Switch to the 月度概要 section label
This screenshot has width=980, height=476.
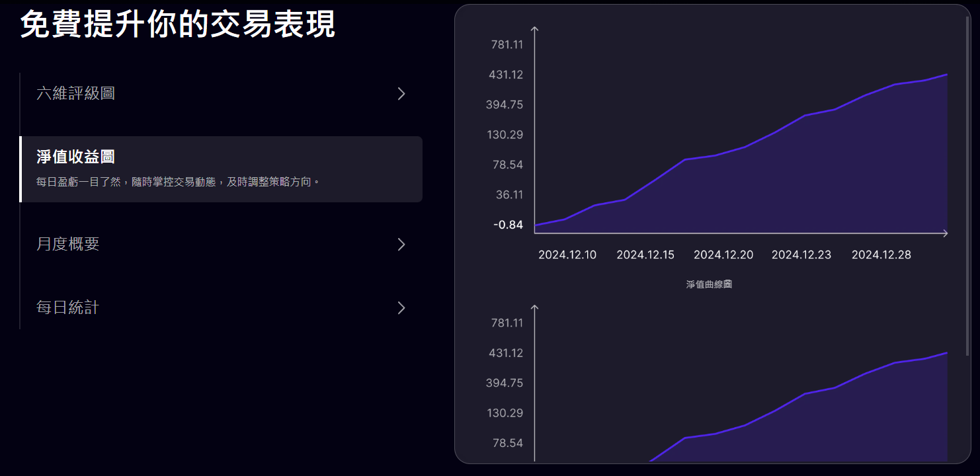[x=68, y=244]
